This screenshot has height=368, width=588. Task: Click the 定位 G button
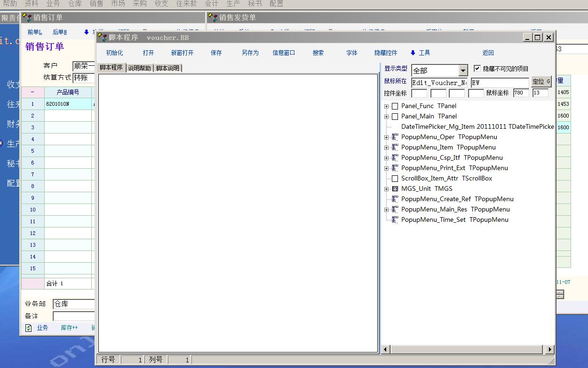541,82
